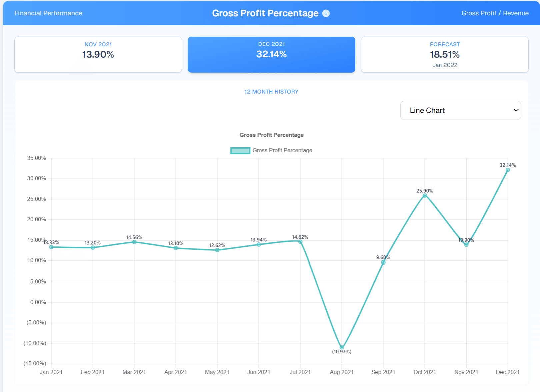Click the 0.00% y-axis label

click(x=38, y=302)
